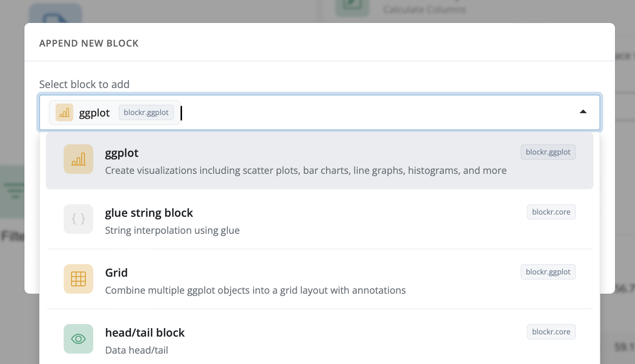Click the Grid description about grid layout
Image resolution: width=635 pixels, height=364 pixels.
(255, 290)
